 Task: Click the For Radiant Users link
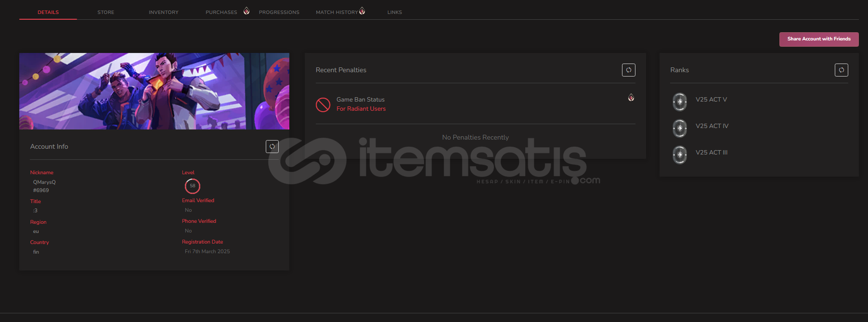pyautogui.click(x=361, y=109)
